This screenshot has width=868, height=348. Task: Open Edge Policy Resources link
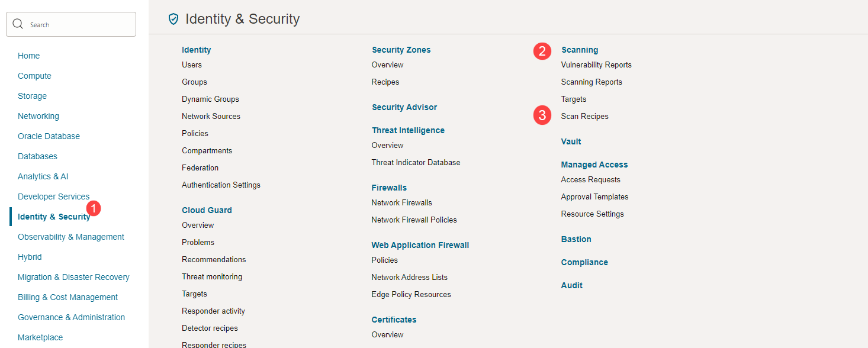(x=412, y=294)
